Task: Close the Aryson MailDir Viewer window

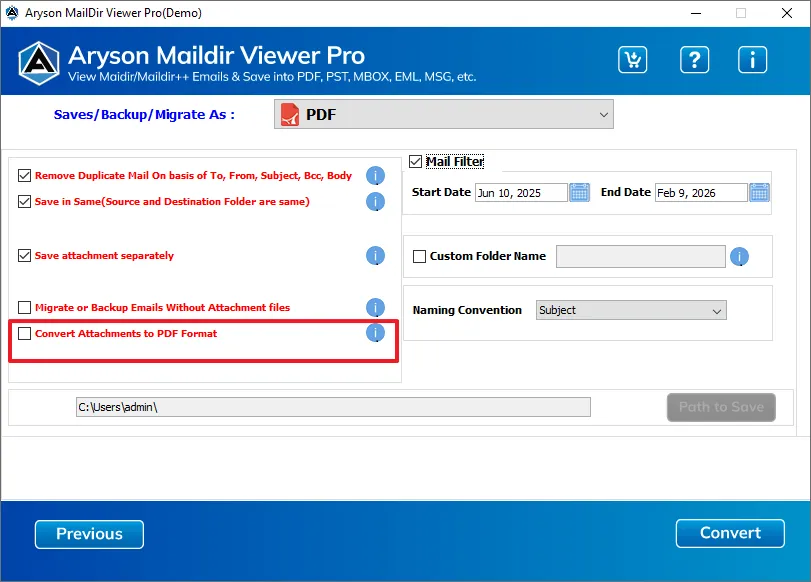Action: [787, 13]
